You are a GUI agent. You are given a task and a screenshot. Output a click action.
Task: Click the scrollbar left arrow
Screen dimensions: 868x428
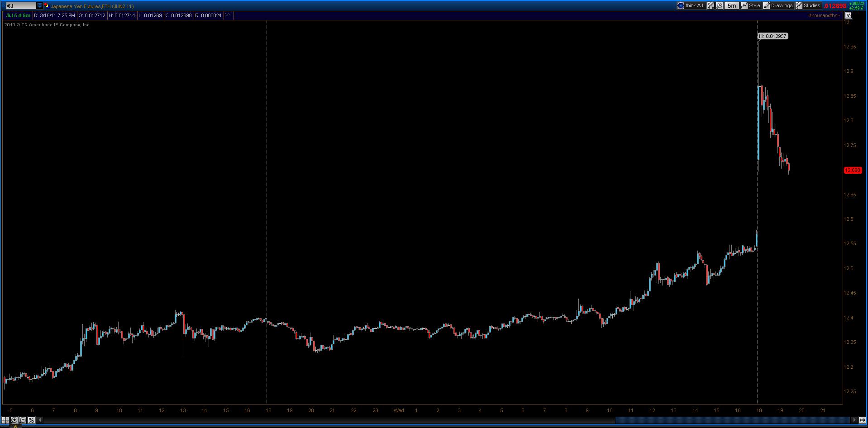(40, 420)
